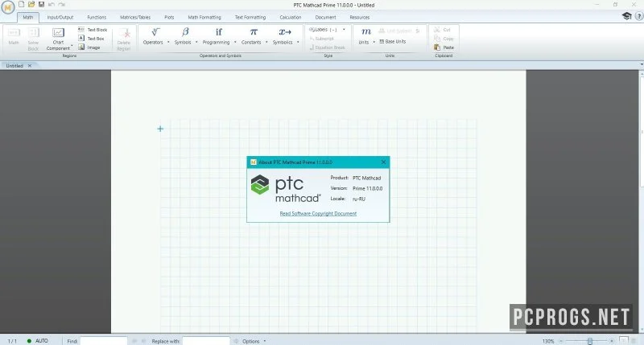The height and width of the screenshot is (345, 644).
Task: Open the Operators palette
Action: pyautogui.click(x=153, y=36)
